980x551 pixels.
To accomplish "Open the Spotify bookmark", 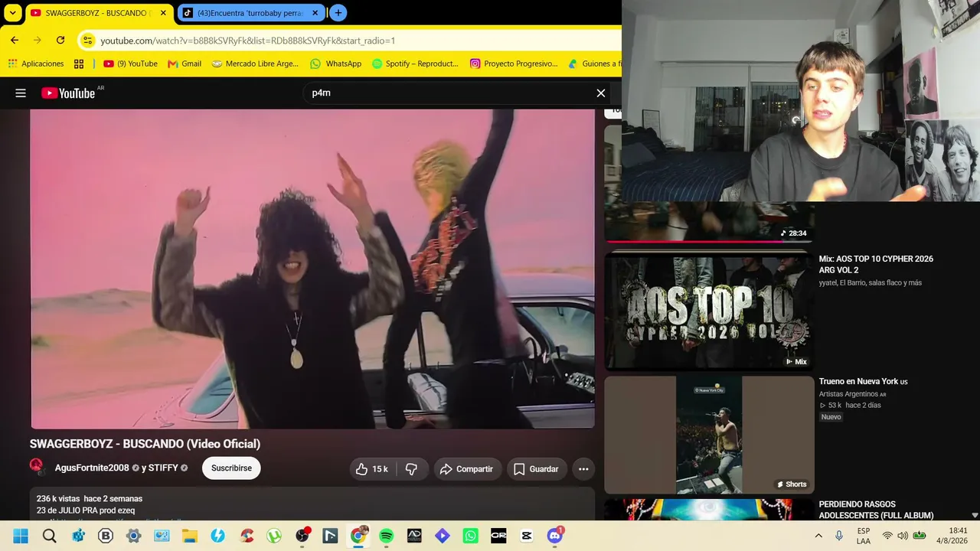I will coord(415,64).
